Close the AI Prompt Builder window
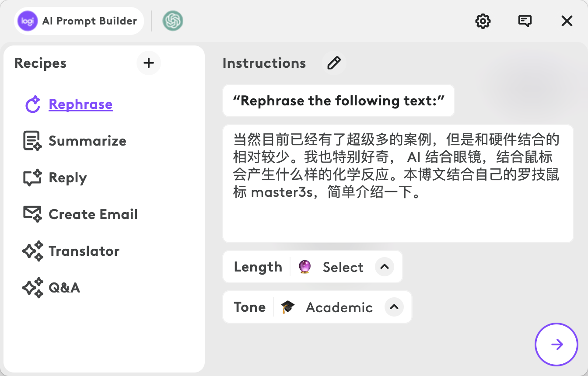Viewport: 588px width, 376px height. (x=567, y=21)
